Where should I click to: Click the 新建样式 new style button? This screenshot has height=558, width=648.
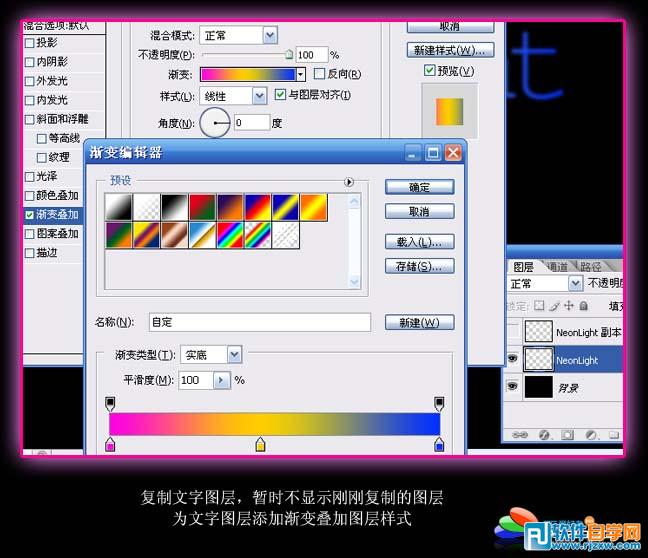pos(450,50)
